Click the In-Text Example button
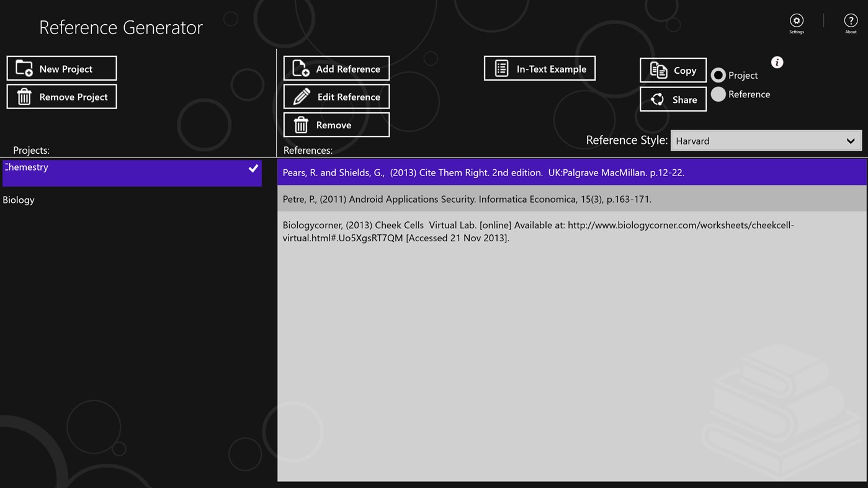The height and width of the screenshot is (488, 868). click(x=539, y=68)
